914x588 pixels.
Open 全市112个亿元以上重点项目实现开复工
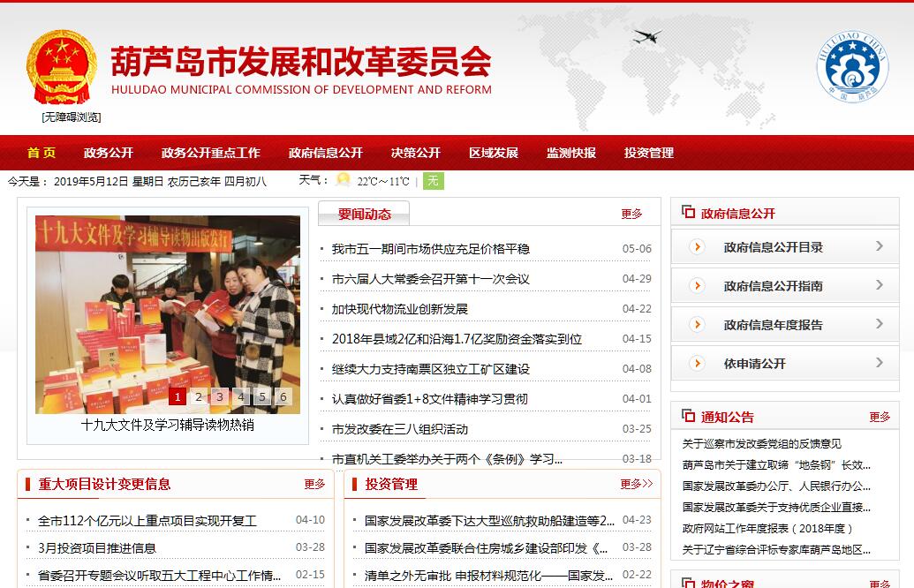[x=147, y=521]
